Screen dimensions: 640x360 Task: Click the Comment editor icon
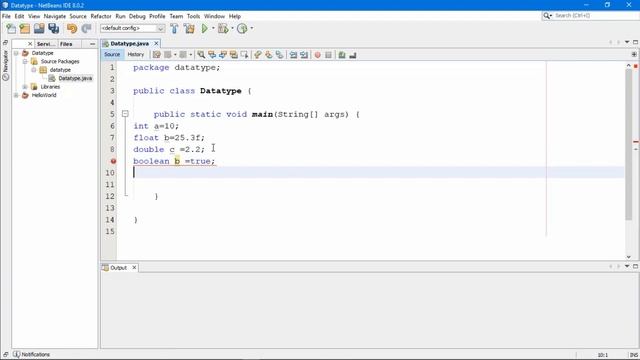[x=342, y=55]
